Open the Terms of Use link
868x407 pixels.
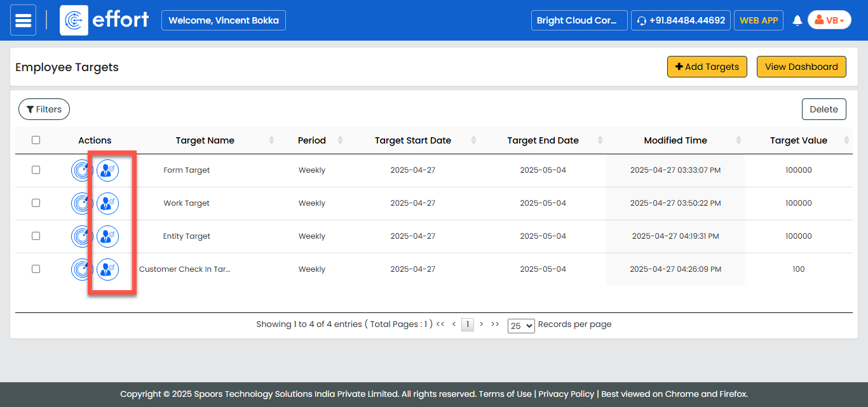click(505, 394)
